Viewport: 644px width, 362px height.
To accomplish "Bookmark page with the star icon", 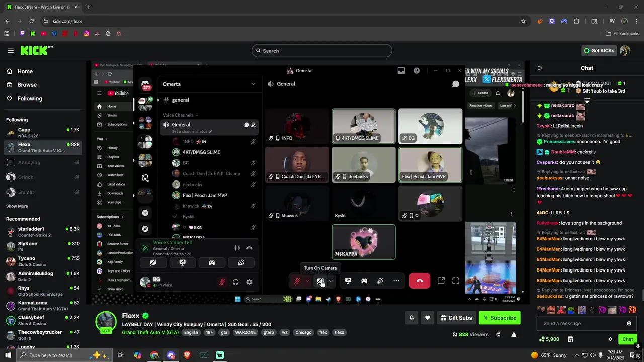I will 523,21.
